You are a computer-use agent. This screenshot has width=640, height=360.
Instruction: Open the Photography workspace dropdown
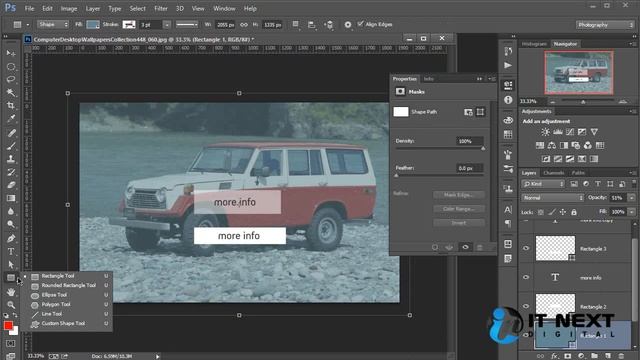tap(604, 25)
